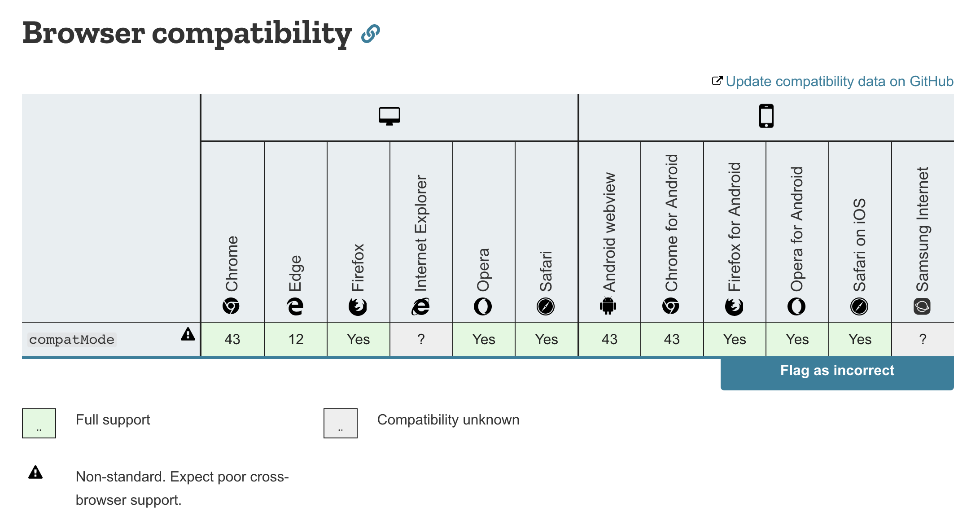980x525 pixels.
Task: Click the Full support green legend swatch
Action: [39, 423]
